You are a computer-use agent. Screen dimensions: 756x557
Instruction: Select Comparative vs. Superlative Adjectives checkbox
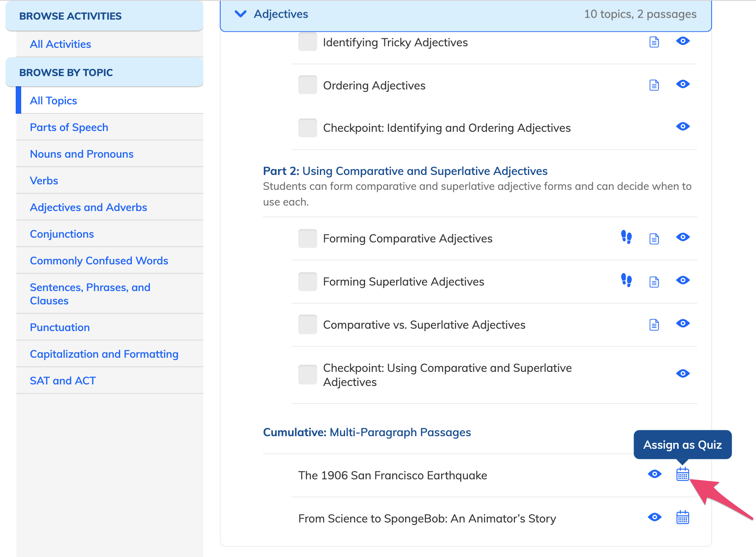click(x=308, y=325)
